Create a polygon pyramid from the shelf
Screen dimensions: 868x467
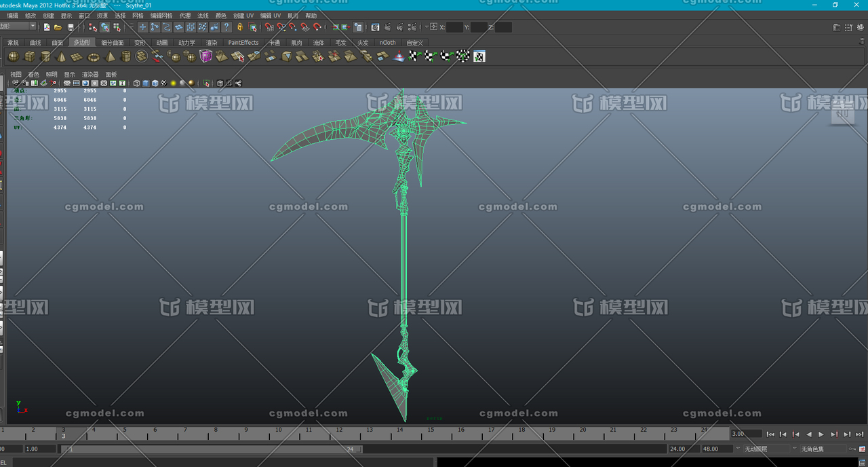pyautogui.click(x=109, y=56)
